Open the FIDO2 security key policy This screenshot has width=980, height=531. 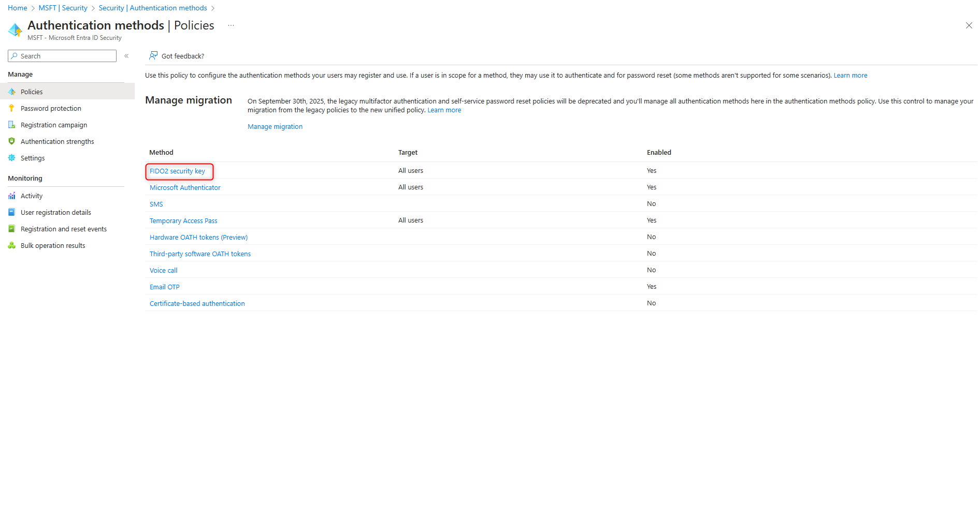tap(179, 171)
